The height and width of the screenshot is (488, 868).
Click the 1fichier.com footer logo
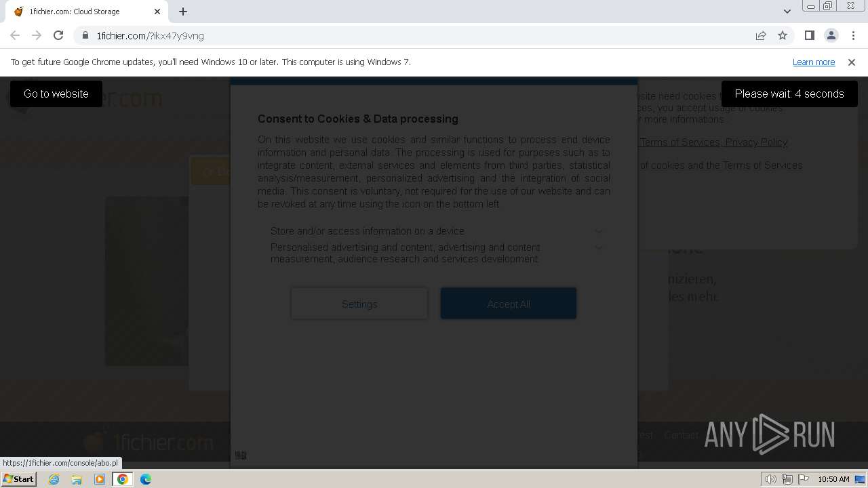(x=148, y=443)
